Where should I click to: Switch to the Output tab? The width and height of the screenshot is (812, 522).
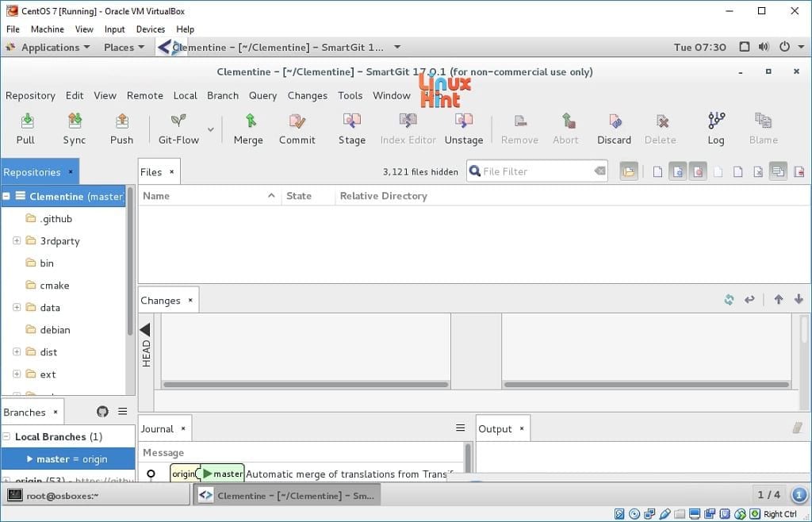pos(495,429)
